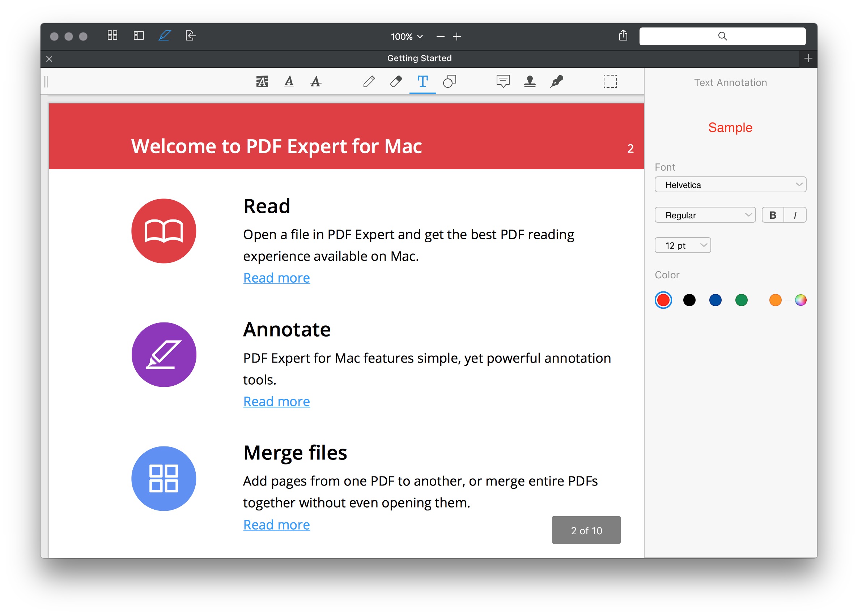Click the red Read book icon
Image resolution: width=858 pixels, height=616 pixels.
click(164, 231)
